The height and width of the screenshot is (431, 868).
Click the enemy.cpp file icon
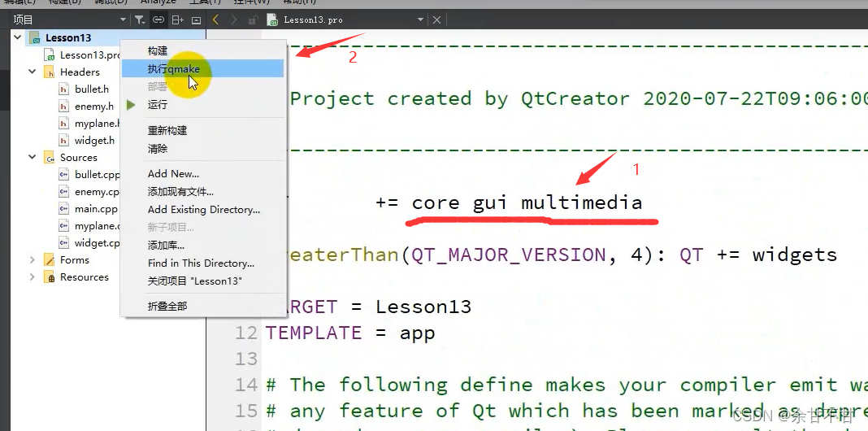pyautogui.click(x=64, y=192)
